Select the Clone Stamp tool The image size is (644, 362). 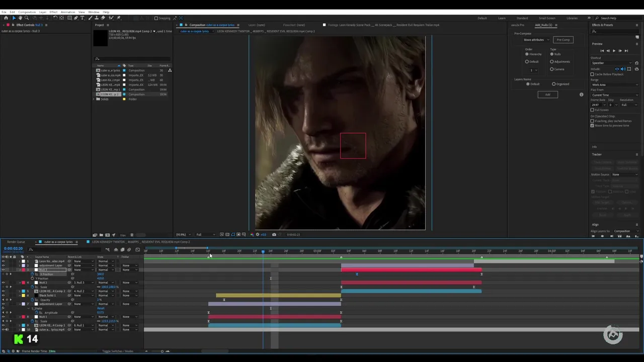click(x=97, y=18)
